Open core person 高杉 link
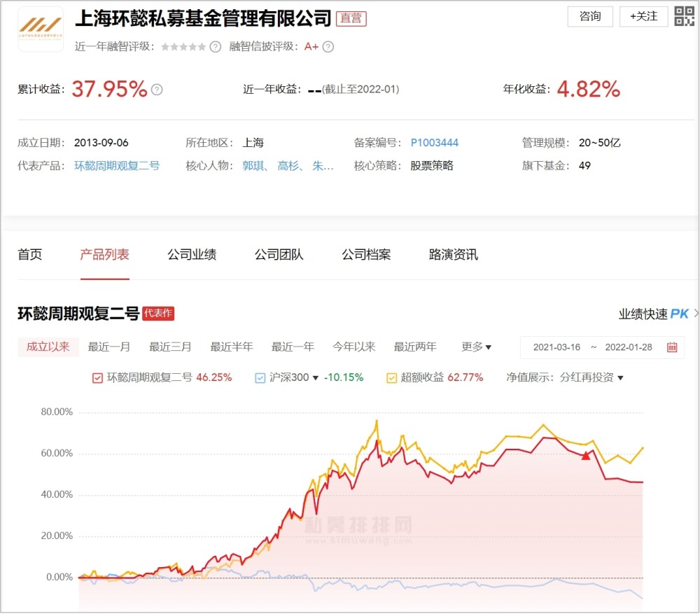This screenshot has width=700, height=614. pyautogui.click(x=288, y=166)
